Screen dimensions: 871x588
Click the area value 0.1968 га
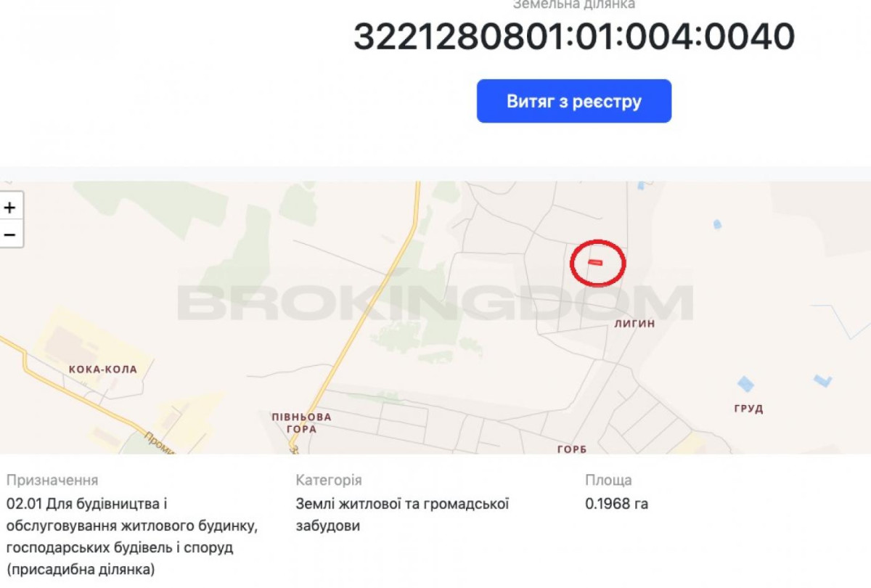click(617, 503)
